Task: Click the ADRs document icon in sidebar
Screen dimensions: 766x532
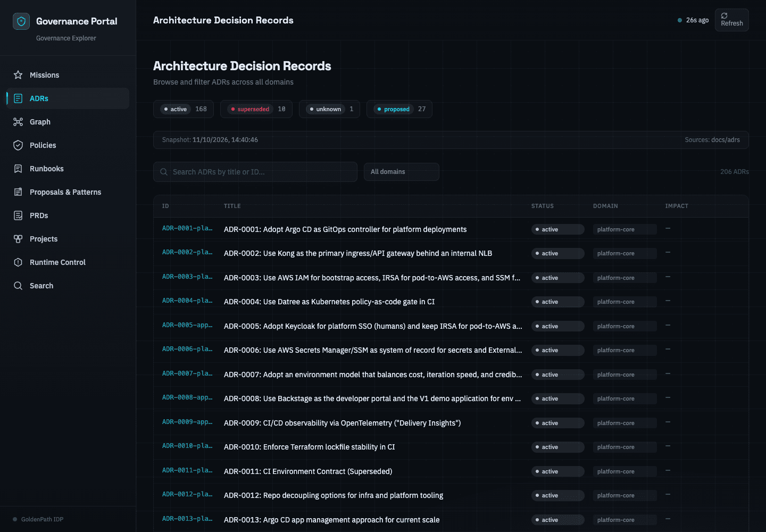Action: (x=18, y=98)
